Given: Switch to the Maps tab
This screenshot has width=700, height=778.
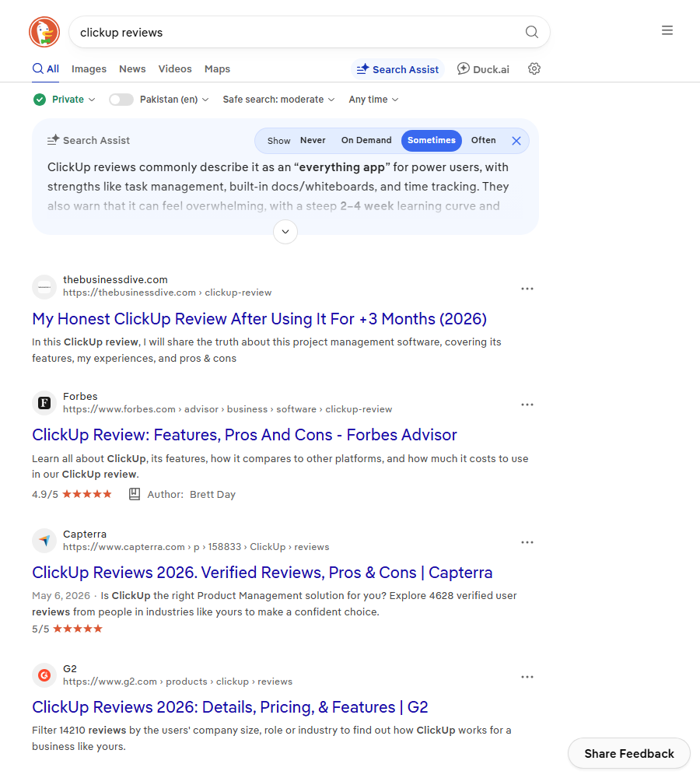Looking at the screenshot, I should point(217,69).
